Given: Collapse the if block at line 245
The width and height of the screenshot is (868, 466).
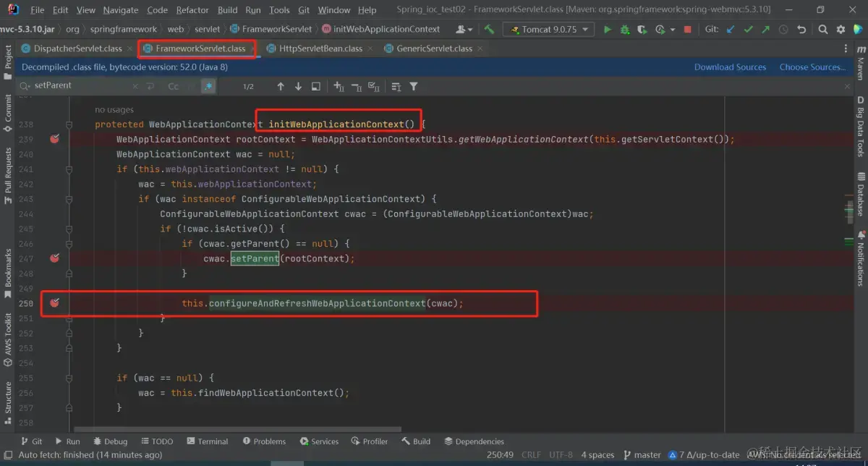Looking at the screenshot, I should [69, 229].
